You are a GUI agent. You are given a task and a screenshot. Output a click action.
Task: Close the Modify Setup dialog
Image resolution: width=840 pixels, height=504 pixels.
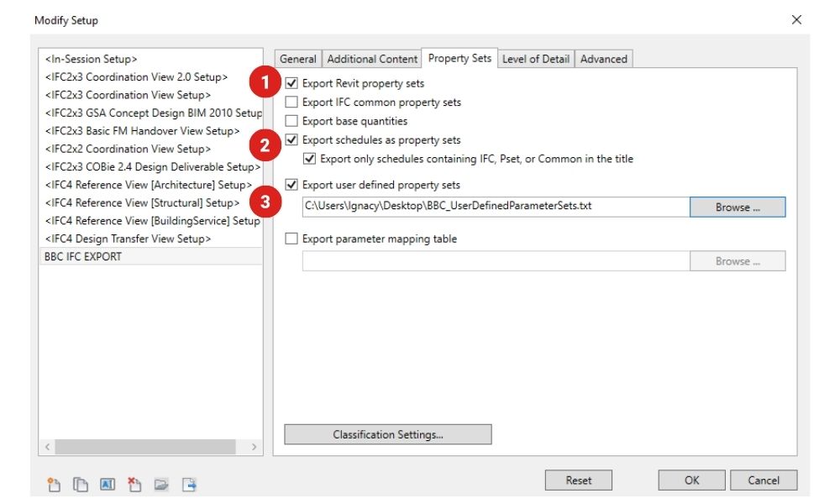click(796, 20)
